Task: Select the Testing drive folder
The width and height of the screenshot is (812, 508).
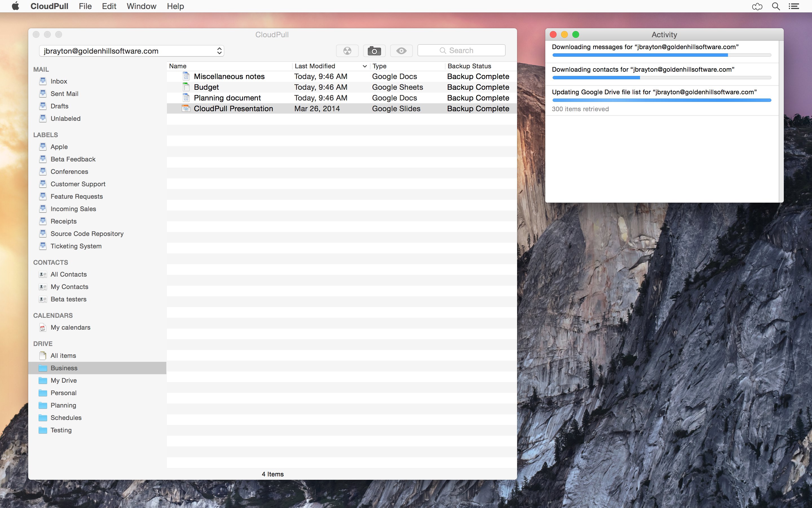Action: click(x=61, y=430)
